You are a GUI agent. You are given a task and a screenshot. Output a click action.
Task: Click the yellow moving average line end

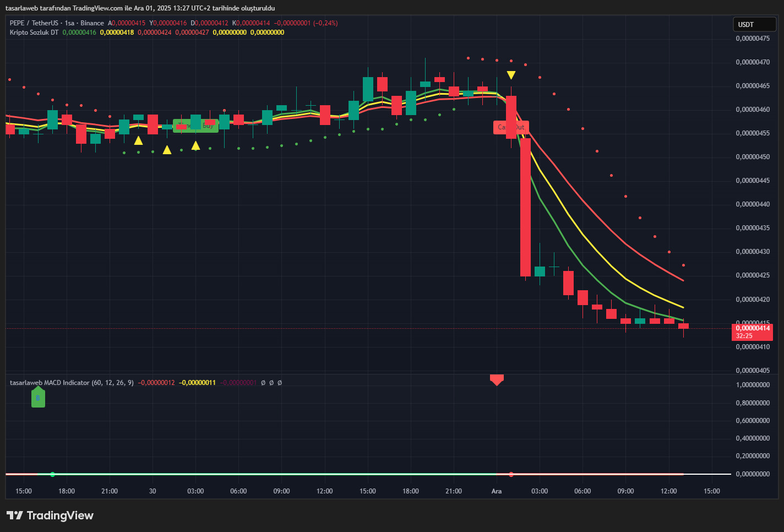pyautogui.click(x=683, y=307)
